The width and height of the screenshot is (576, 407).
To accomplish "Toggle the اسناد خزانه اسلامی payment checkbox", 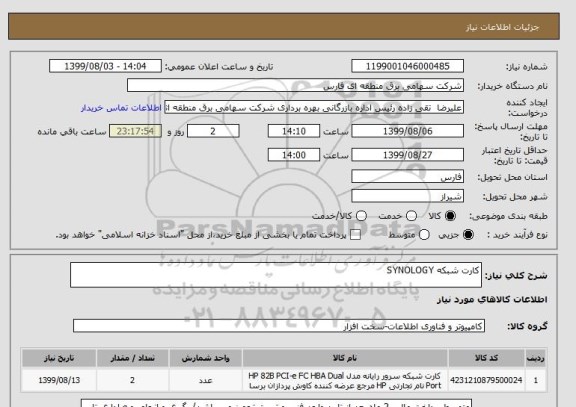I will tap(355, 235).
